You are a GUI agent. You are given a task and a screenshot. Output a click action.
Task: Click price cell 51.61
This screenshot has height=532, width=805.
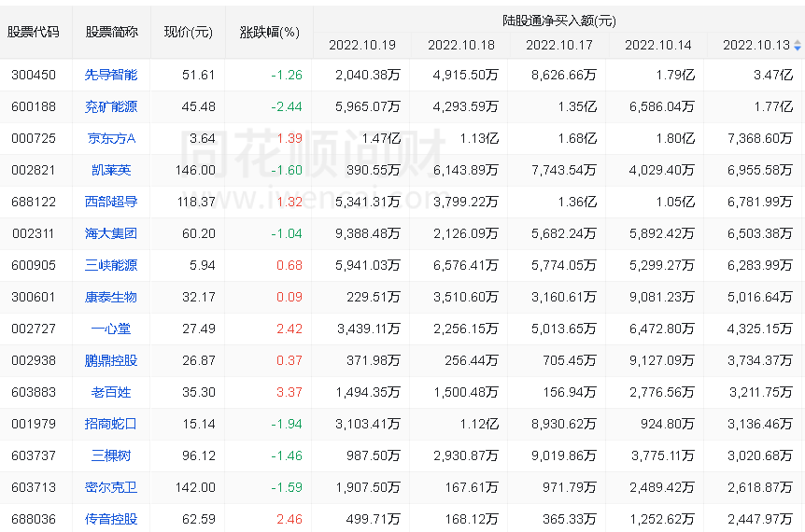(x=199, y=75)
